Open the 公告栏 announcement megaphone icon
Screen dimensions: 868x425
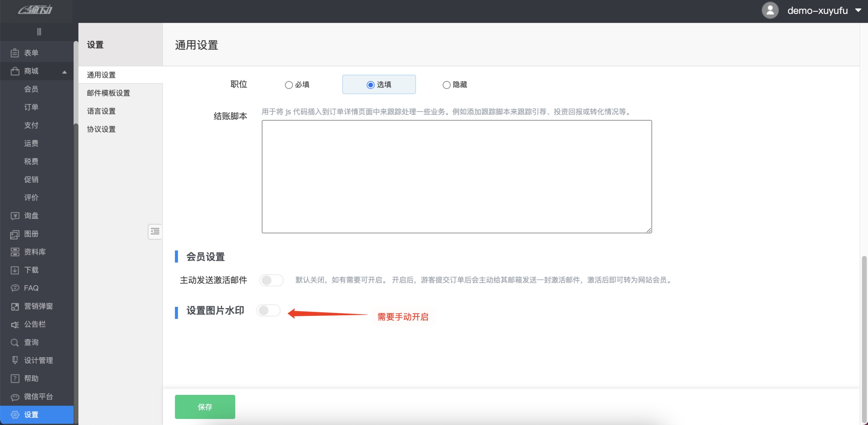(15, 324)
